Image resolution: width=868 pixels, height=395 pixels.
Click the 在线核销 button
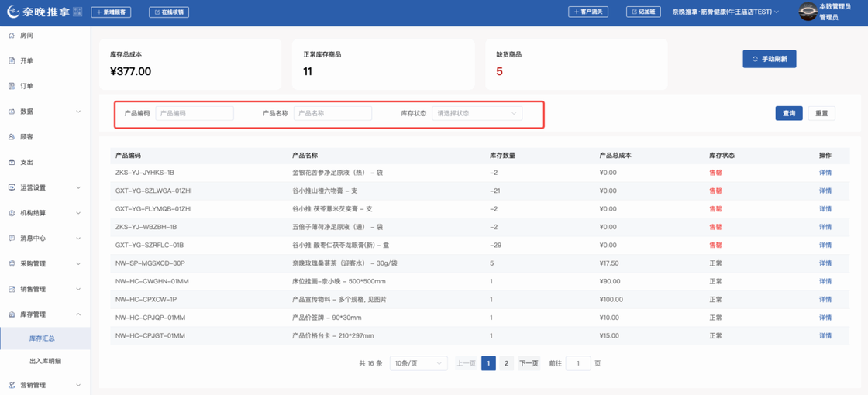pyautogui.click(x=169, y=12)
